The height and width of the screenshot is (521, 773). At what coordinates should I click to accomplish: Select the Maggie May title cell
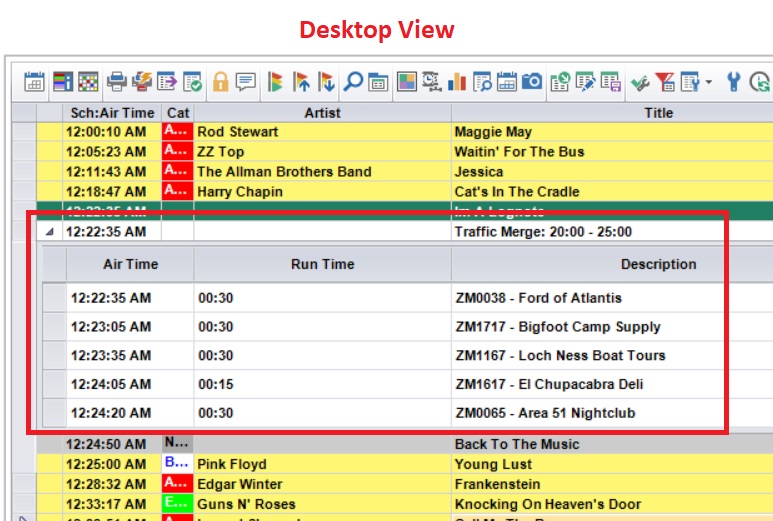(612, 132)
